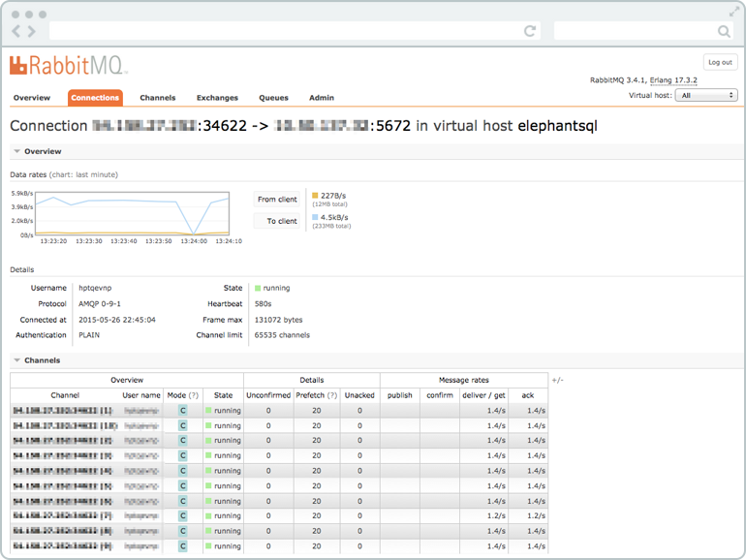Open the Queues tab

[x=273, y=98]
